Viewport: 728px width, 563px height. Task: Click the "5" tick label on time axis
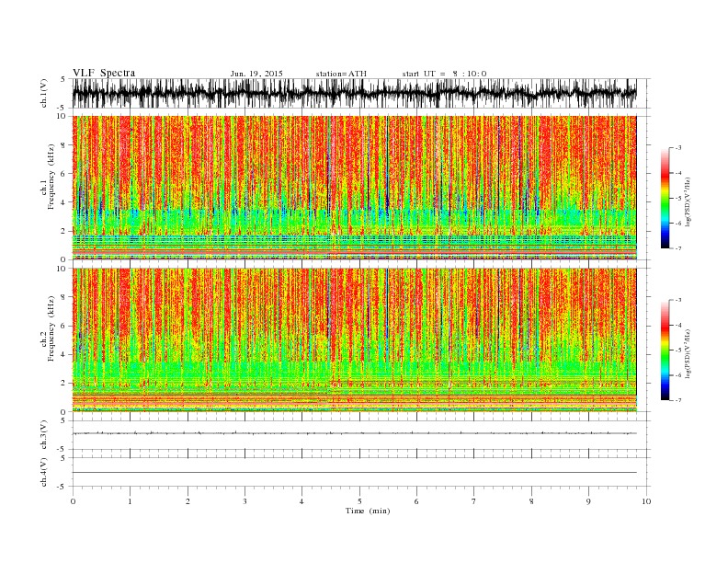359,501
